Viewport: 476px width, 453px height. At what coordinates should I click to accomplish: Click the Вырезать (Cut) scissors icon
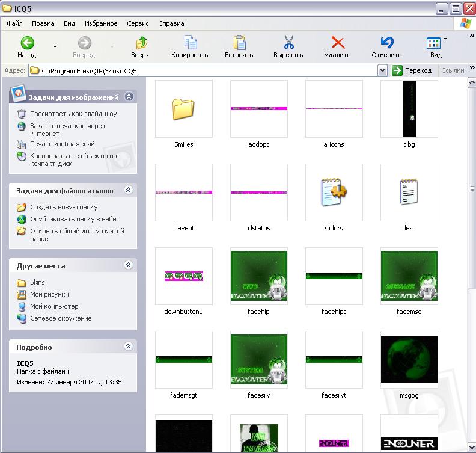(288, 43)
